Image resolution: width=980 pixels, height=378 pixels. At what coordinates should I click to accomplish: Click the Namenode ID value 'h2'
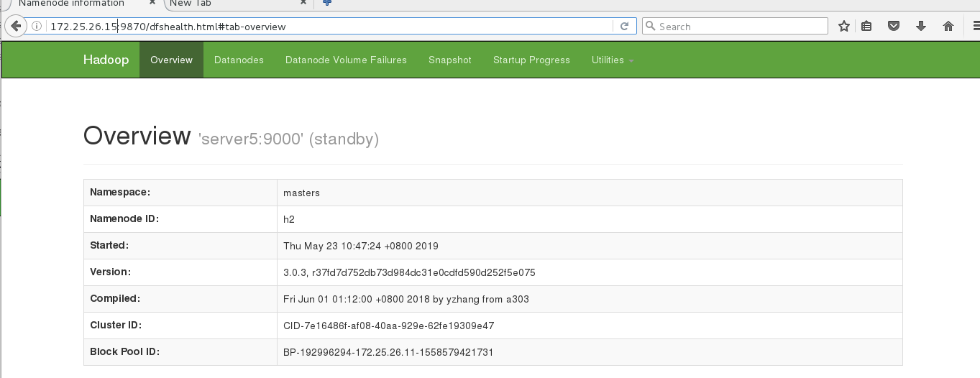click(289, 219)
